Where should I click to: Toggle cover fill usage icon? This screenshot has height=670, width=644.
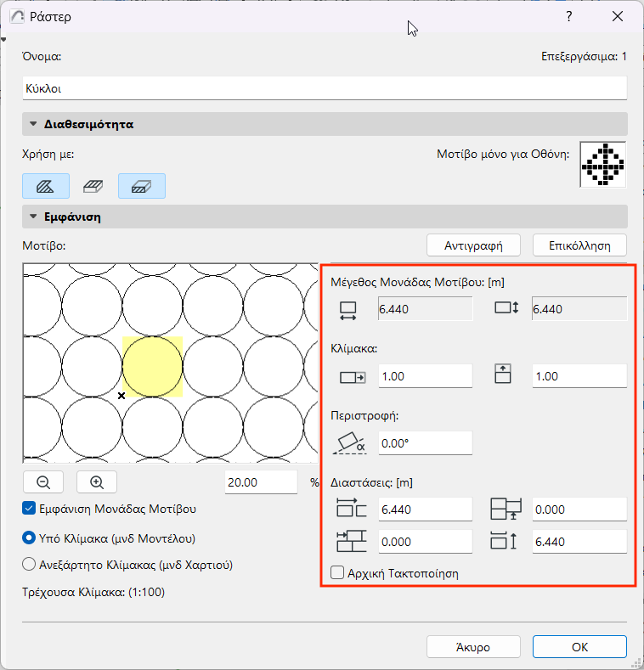click(x=93, y=186)
